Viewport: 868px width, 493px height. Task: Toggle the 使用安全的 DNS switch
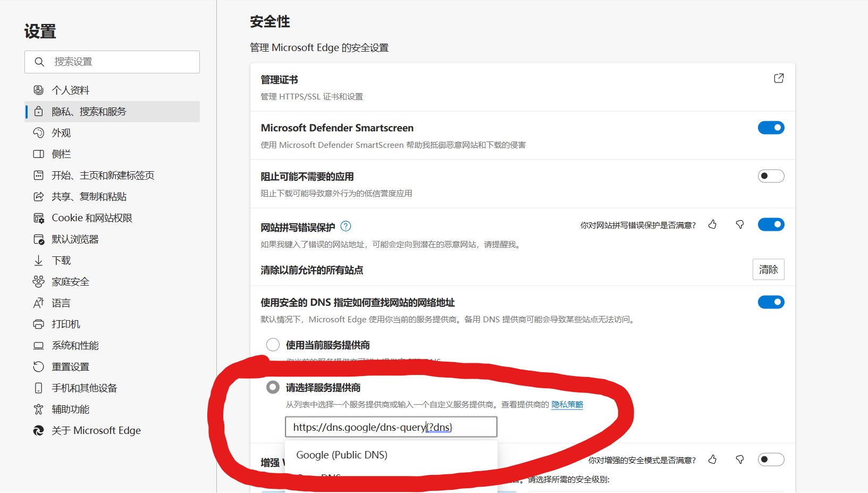[771, 302]
